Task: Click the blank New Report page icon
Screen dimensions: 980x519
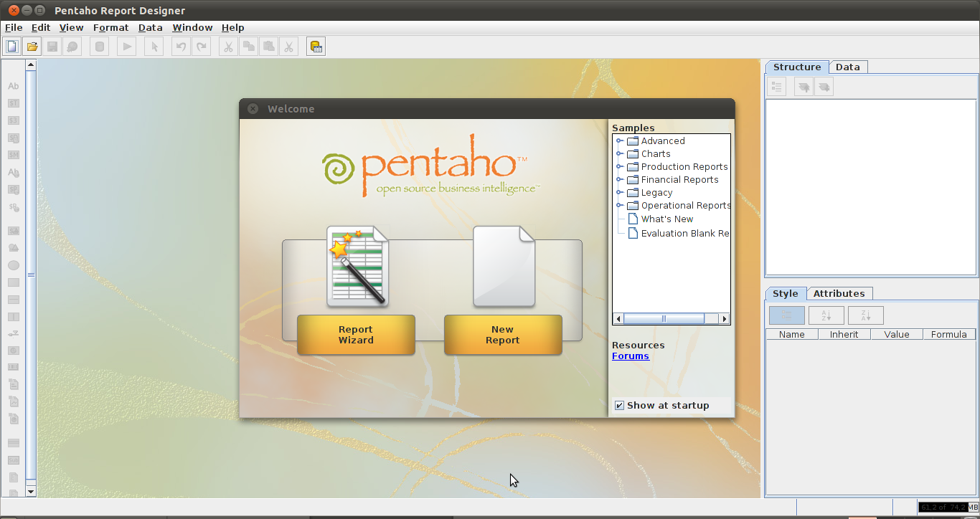Action: click(504, 266)
